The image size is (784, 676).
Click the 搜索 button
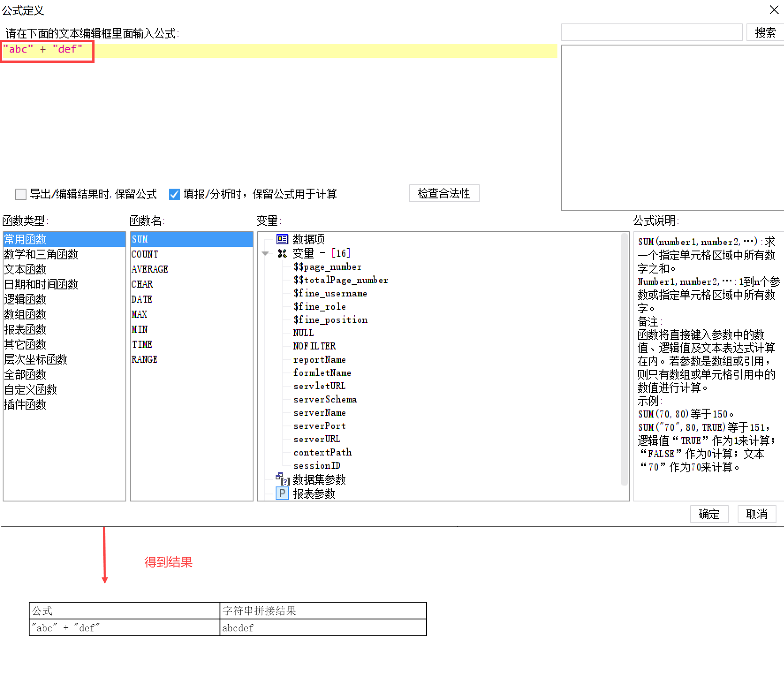point(765,33)
